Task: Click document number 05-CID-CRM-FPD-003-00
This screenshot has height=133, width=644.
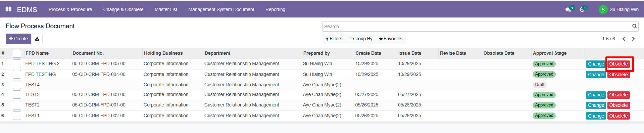Action: tap(99, 94)
